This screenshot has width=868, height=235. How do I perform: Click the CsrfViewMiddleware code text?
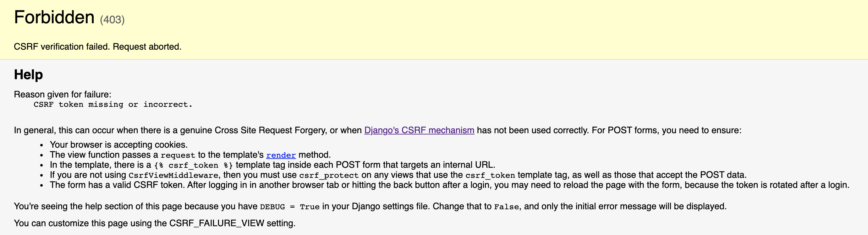point(173,175)
